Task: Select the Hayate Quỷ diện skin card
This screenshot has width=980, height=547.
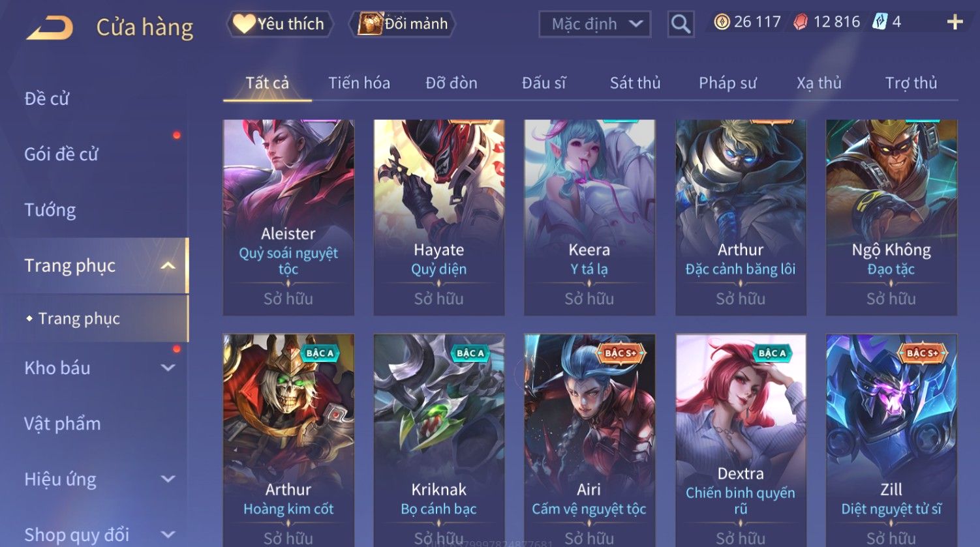Action: point(439,217)
